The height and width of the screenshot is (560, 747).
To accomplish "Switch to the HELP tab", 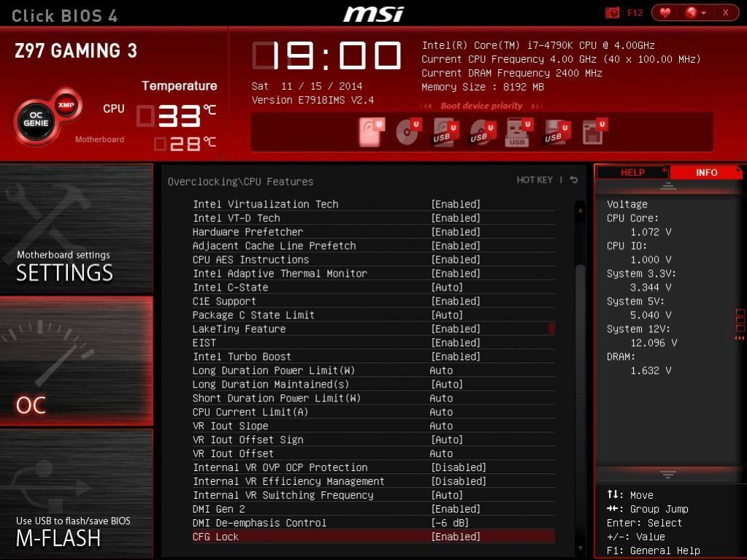I will (x=632, y=172).
